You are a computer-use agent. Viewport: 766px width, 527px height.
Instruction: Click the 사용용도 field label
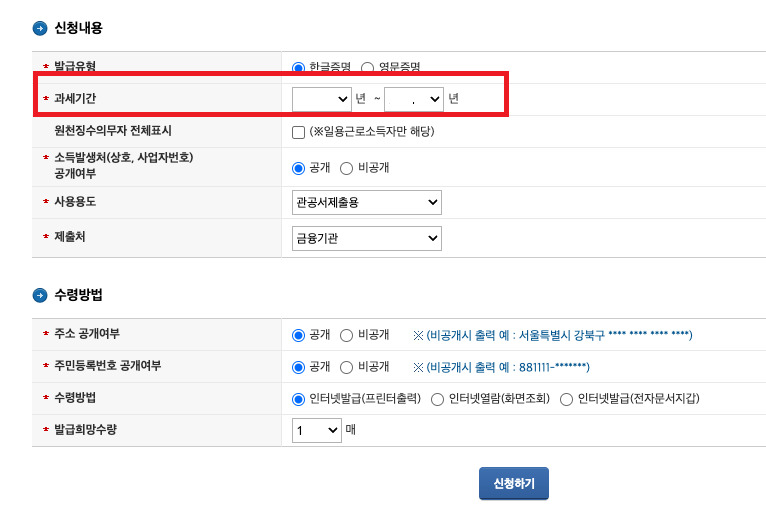pyautogui.click(x=75, y=201)
